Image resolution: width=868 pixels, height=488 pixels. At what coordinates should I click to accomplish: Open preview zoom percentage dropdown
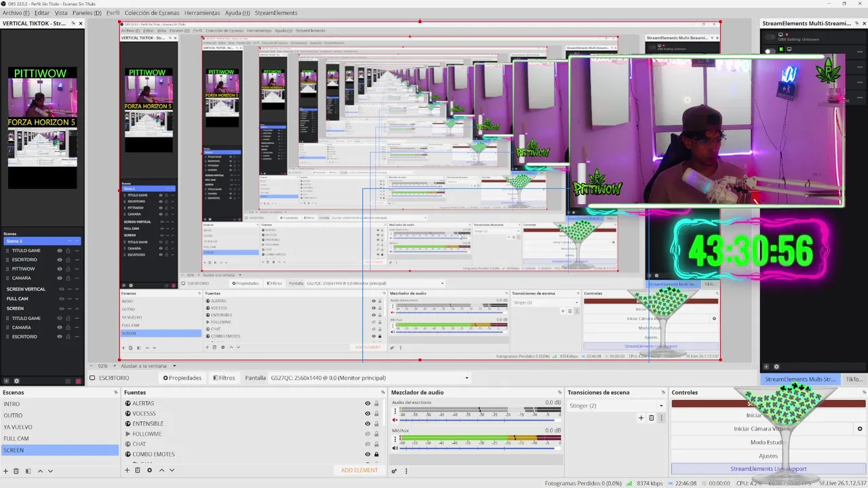tap(104, 366)
